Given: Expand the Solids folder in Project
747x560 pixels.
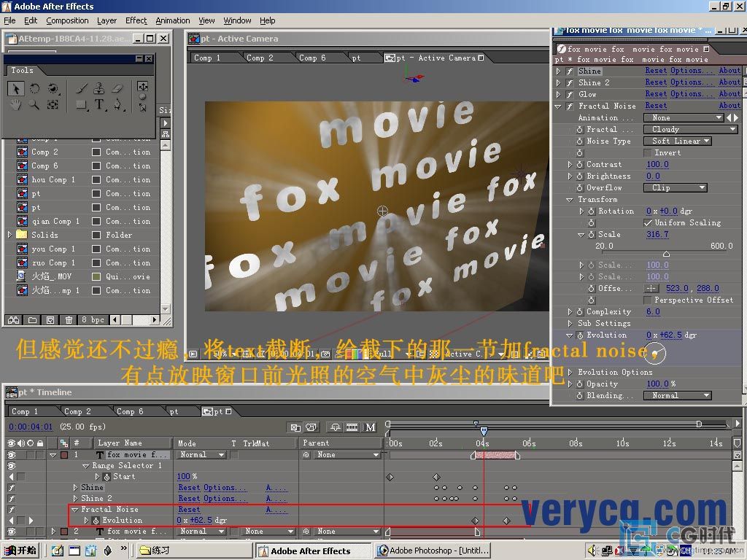Looking at the screenshot, I should [9, 235].
